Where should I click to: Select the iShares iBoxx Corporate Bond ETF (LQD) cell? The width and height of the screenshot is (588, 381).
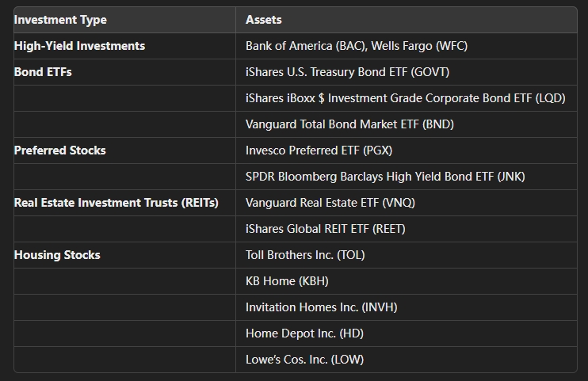point(405,98)
